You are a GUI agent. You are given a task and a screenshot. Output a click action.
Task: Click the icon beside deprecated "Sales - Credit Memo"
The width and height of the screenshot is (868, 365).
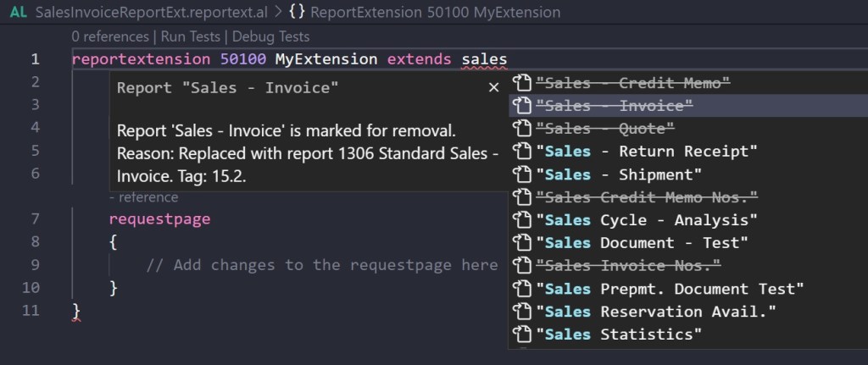[522, 83]
